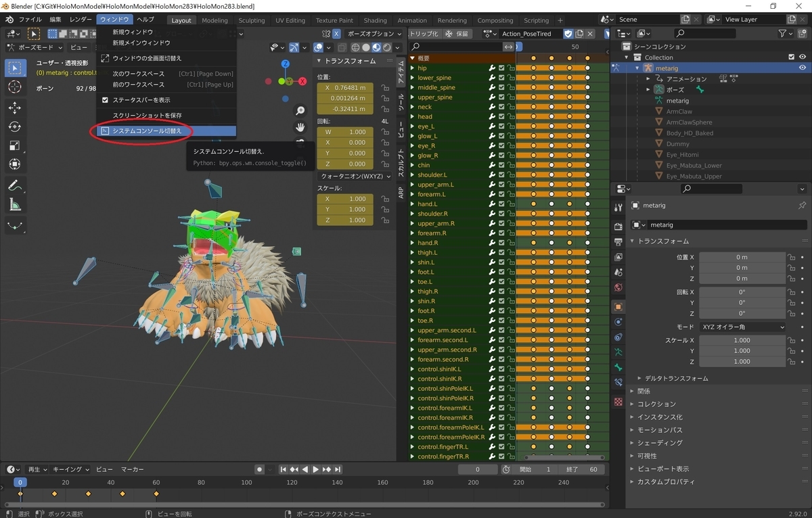The image size is (812, 518).
Task: Switch to the Shading workspace tab
Action: pos(375,20)
